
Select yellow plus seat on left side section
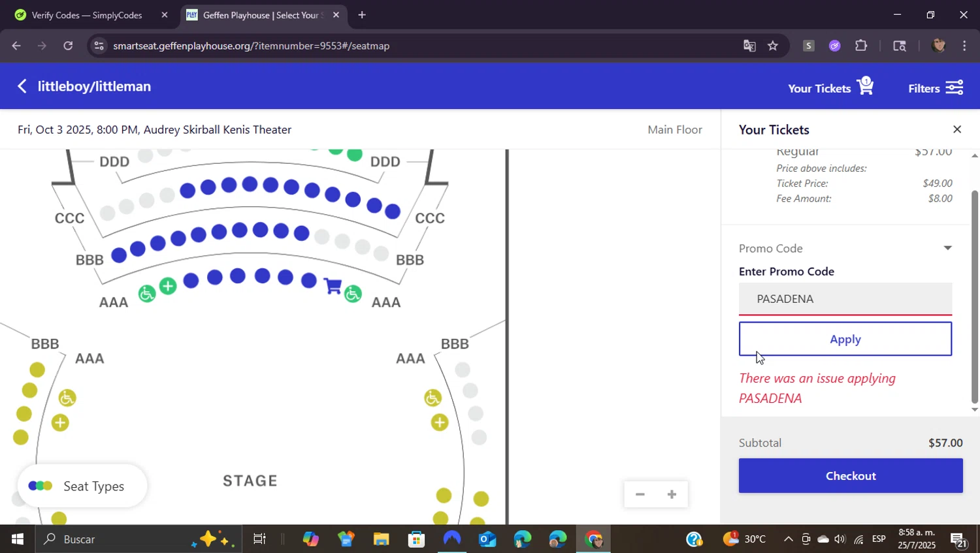point(60,423)
